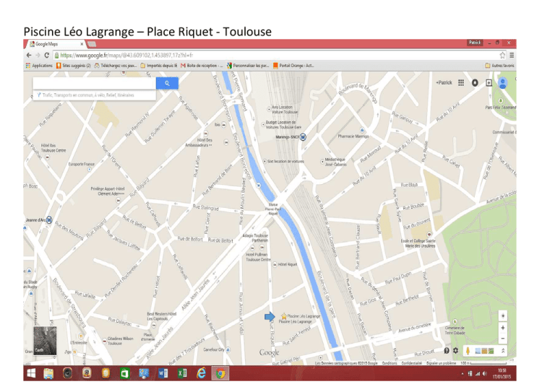The height and width of the screenshot is (392, 555).
Task: Click the Conditions link in footer
Action: tap(390, 363)
